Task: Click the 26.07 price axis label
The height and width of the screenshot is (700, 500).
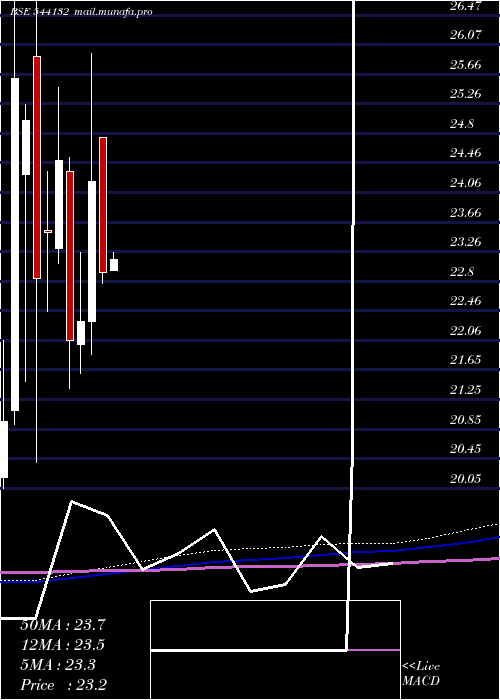Action: (x=466, y=35)
